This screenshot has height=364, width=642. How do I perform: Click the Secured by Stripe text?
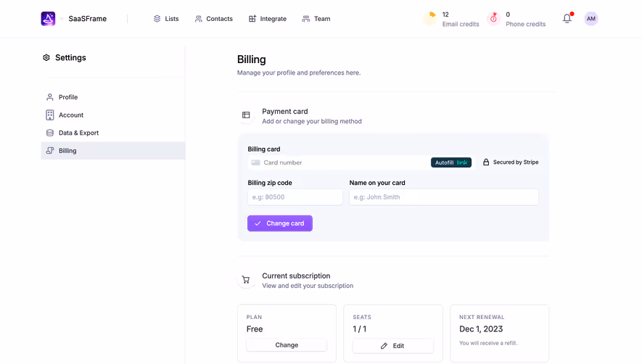[x=516, y=162]
